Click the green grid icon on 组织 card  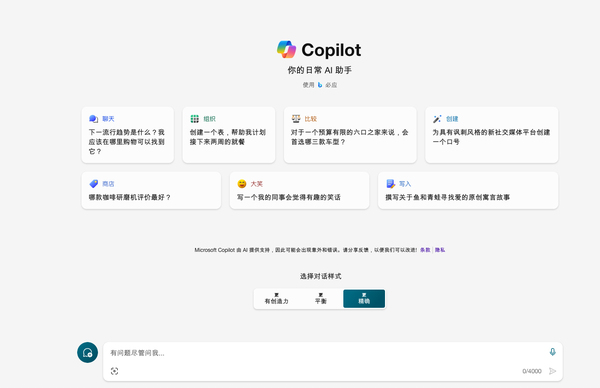[195, 119]
